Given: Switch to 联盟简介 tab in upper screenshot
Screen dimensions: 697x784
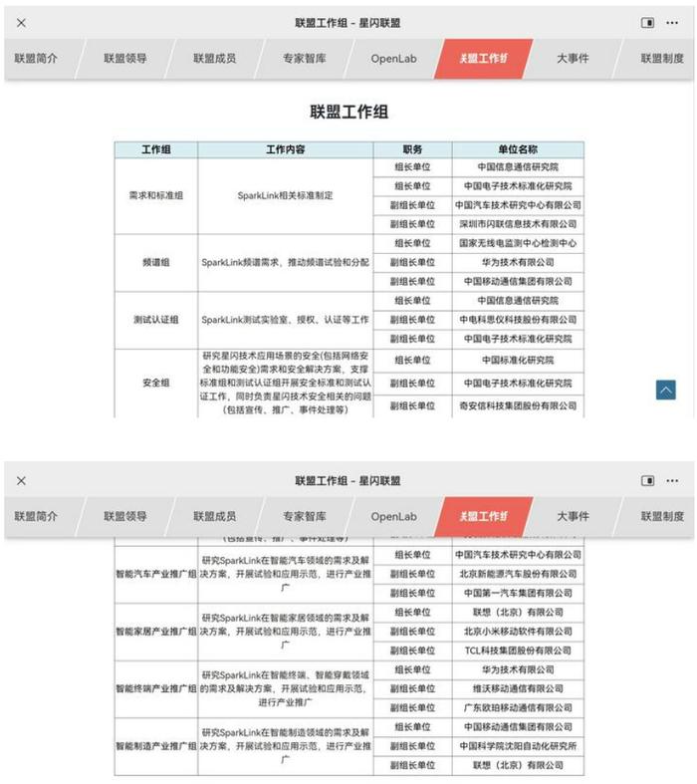Looking at the screenshot, I should (x=36, y=59).
